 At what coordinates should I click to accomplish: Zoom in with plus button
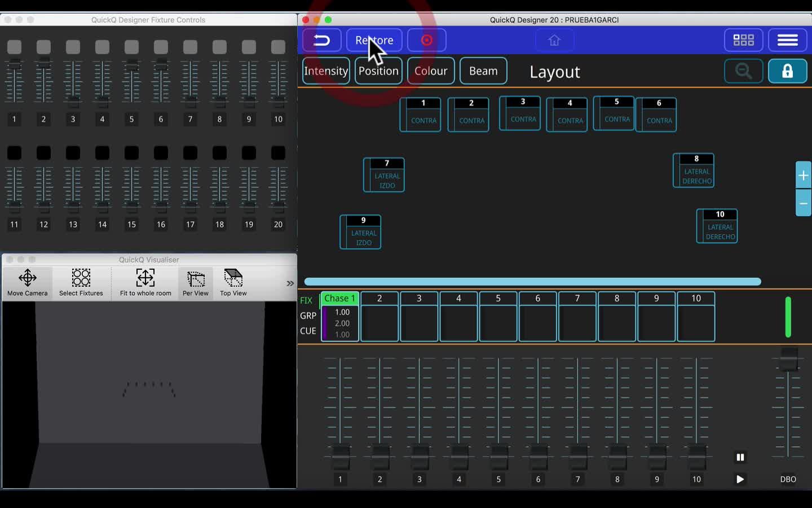point(804,176)
